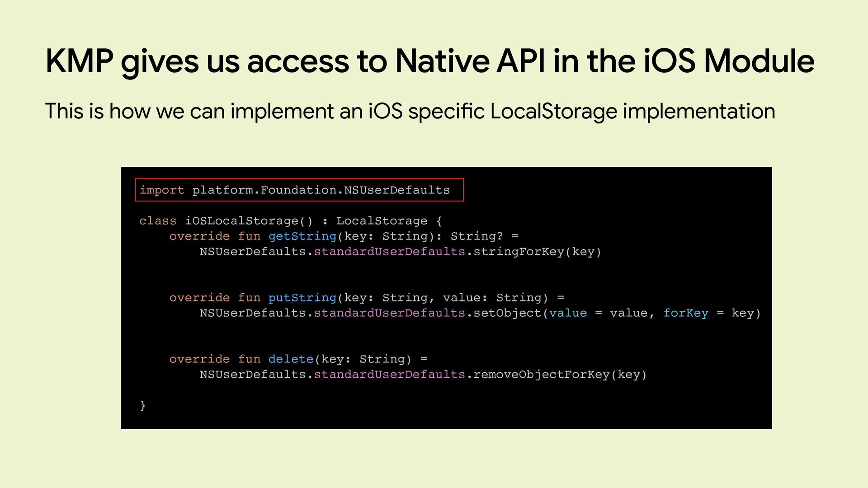Click the 'String?' return type
Image resolution: width=868 pixels, height=488 pixels.
tap(476, 236)
